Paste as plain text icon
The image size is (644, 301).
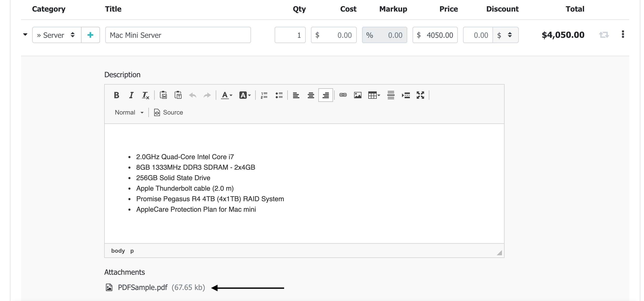click(178, 95)
